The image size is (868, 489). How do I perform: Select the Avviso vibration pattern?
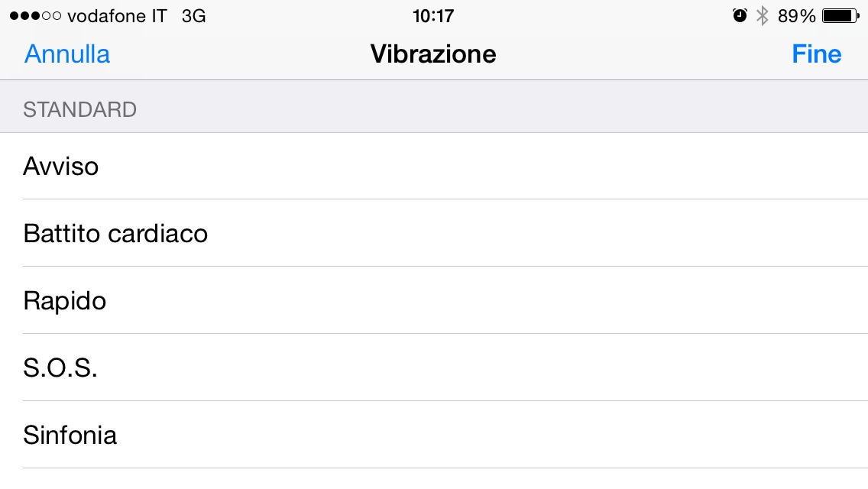(x=434, y=167)
